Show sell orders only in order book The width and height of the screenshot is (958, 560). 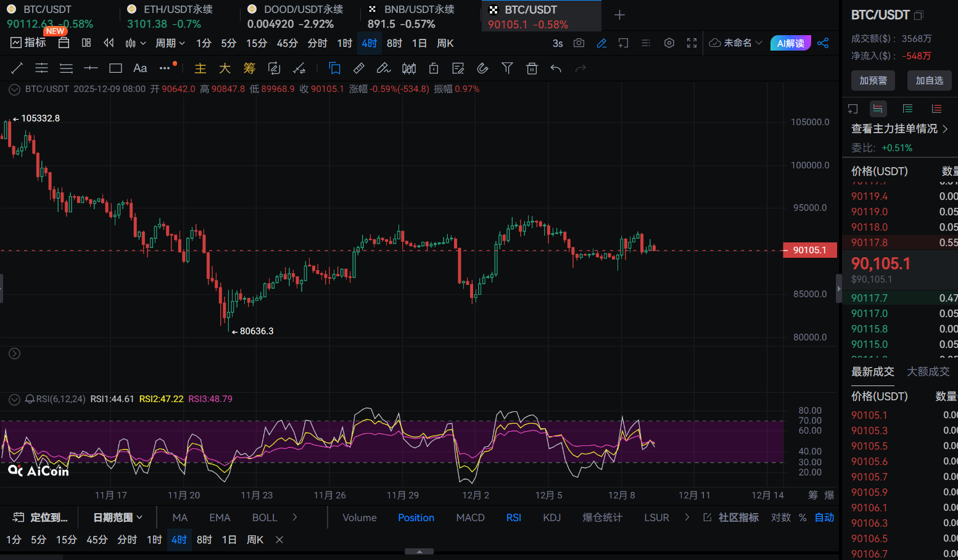tap(936, 109)
